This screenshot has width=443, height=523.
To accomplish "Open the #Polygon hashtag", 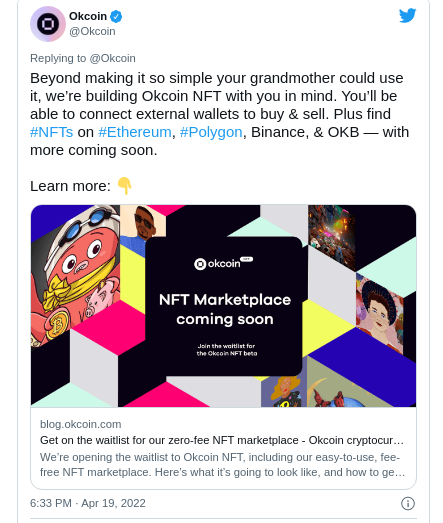I will pos(211,132).
